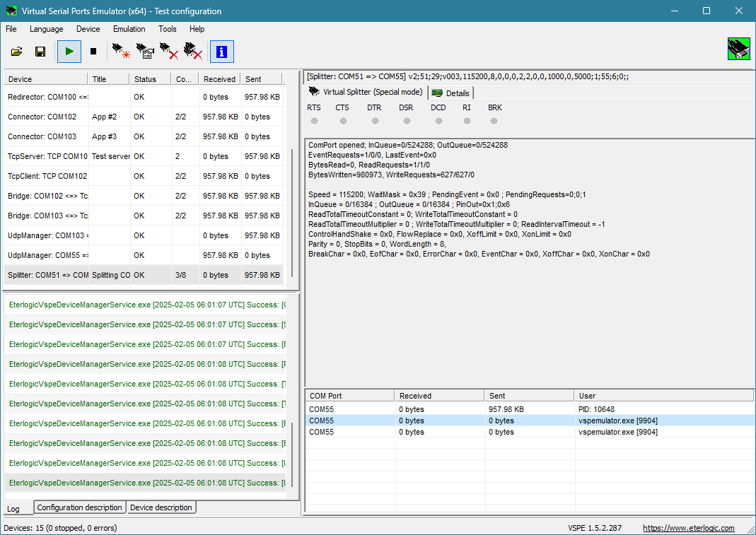This screenshot has height=535, width=756.
Task: Delete all devices with the double-connector red X icon
Action: pos(193,52)
